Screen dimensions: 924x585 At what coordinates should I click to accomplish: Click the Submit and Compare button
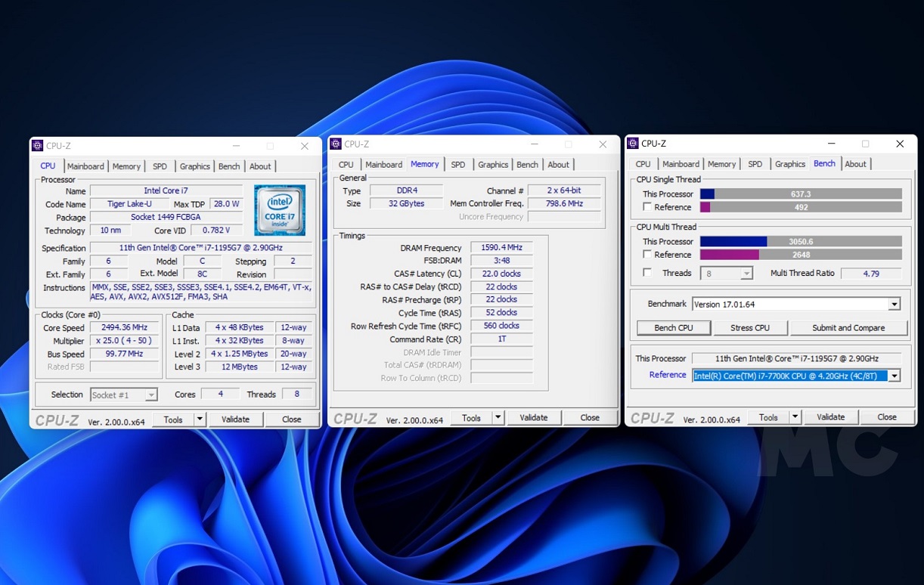848,328
